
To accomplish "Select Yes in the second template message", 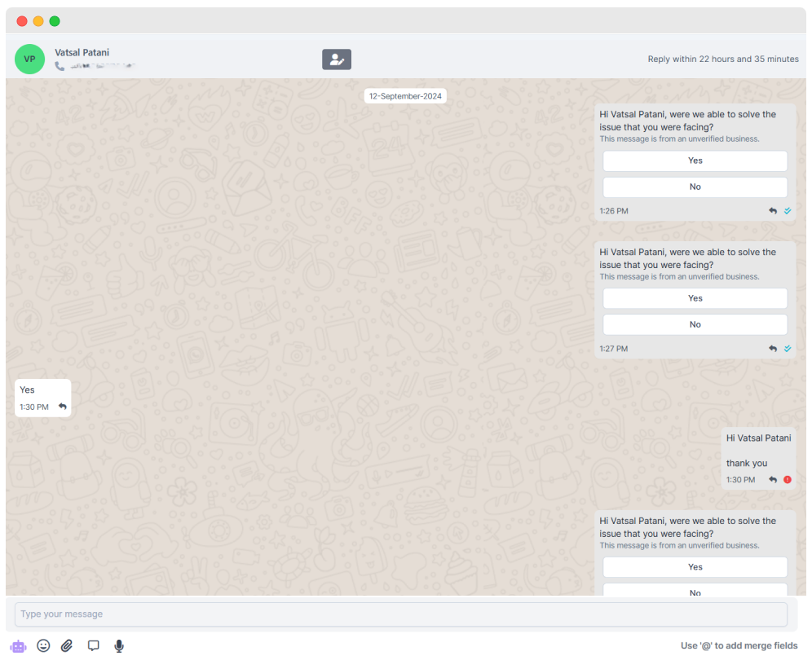I will (695, 298).
